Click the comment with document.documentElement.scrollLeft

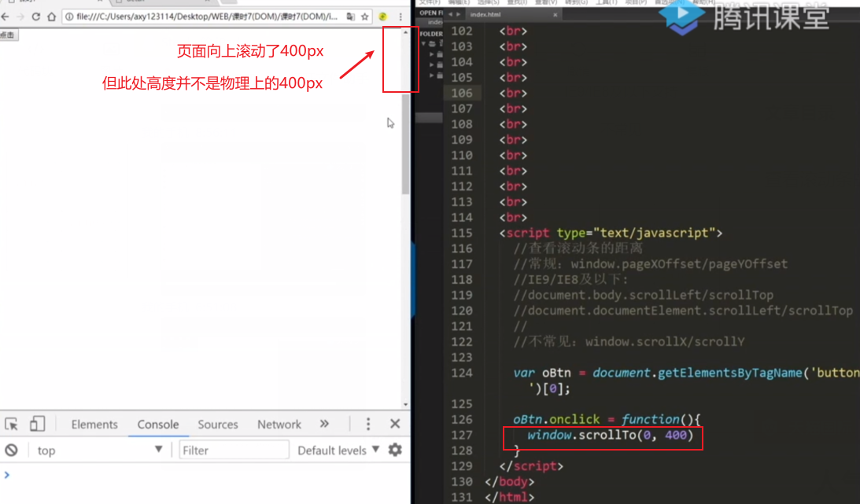[683, 311]
